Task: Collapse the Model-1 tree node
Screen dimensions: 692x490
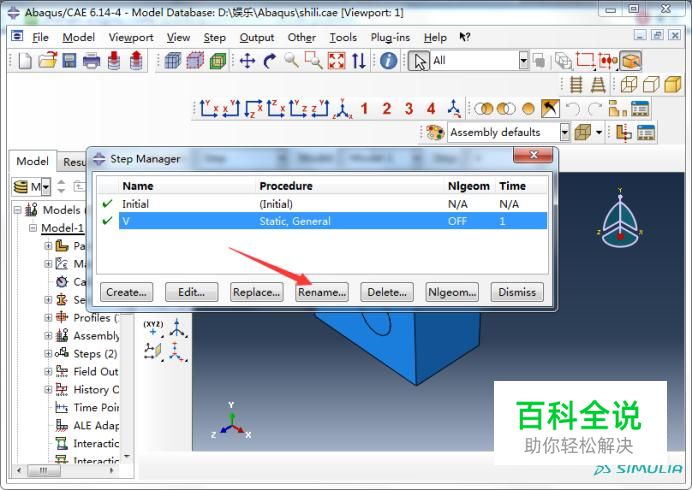Action: pos(33,228)
